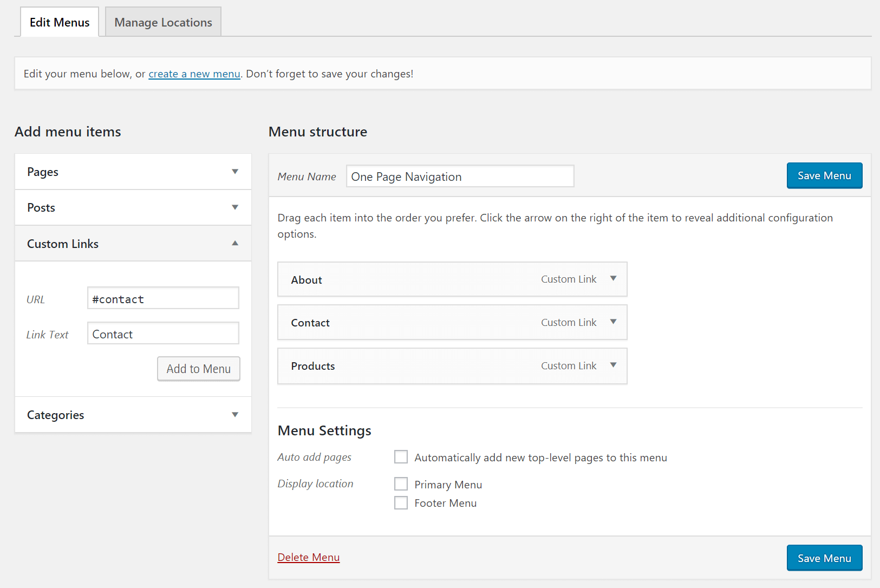Open the create a new menu link

tap(194, 74)
